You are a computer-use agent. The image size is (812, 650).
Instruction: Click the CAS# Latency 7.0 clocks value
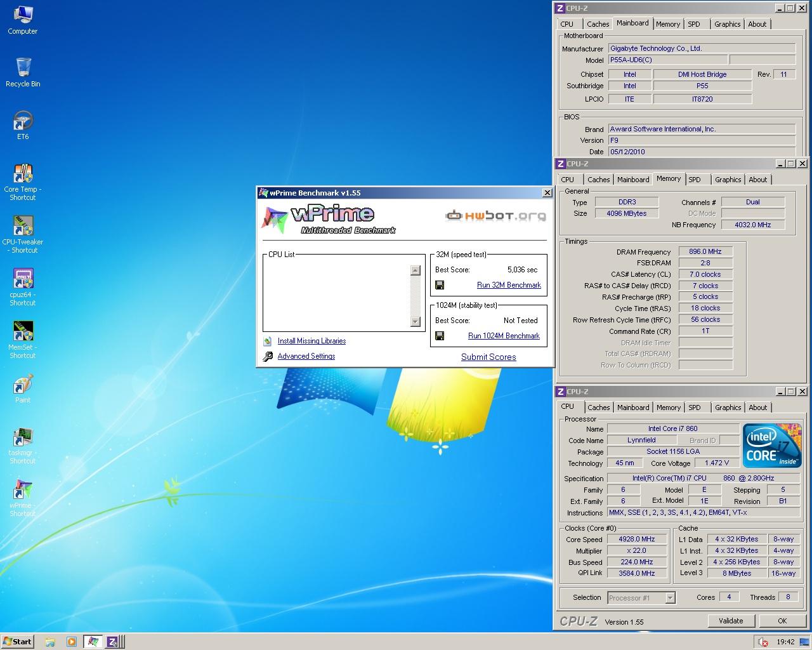(x=705, y=274)
